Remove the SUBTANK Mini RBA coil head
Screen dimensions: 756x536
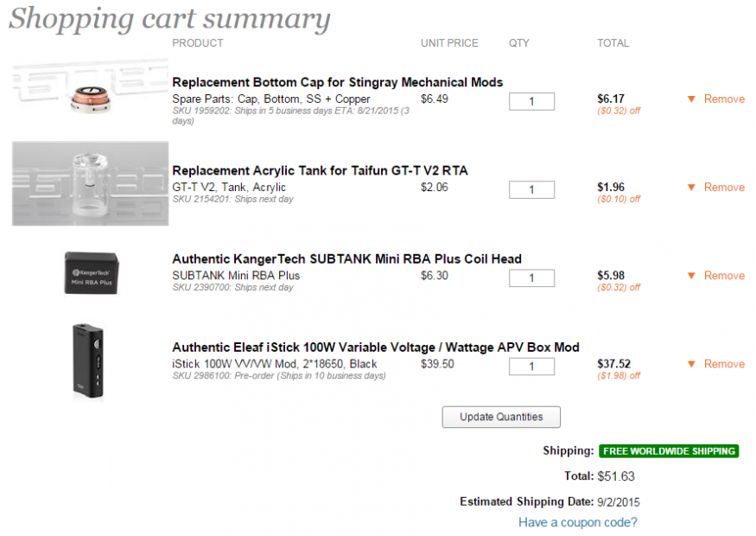[x=724, y=276]
